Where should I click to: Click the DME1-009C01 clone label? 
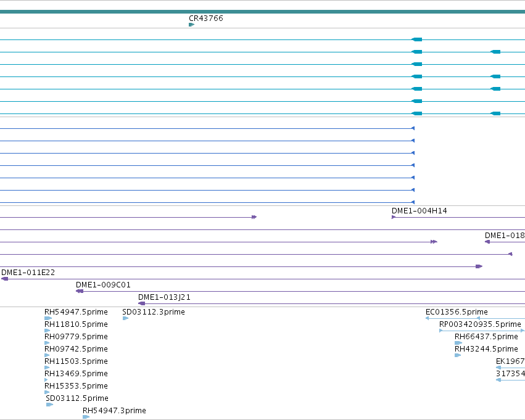click(x=103, y=285)
